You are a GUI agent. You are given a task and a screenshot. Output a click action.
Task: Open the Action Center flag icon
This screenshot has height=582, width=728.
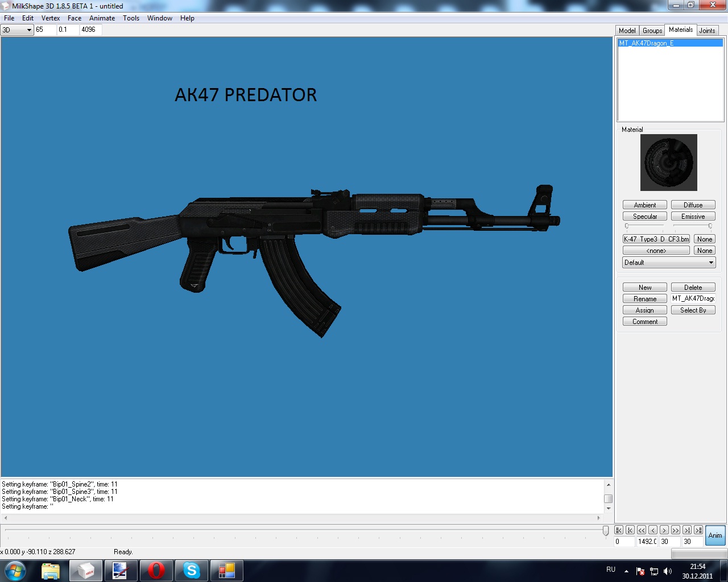pyautogui.click(x=640, y=571)
